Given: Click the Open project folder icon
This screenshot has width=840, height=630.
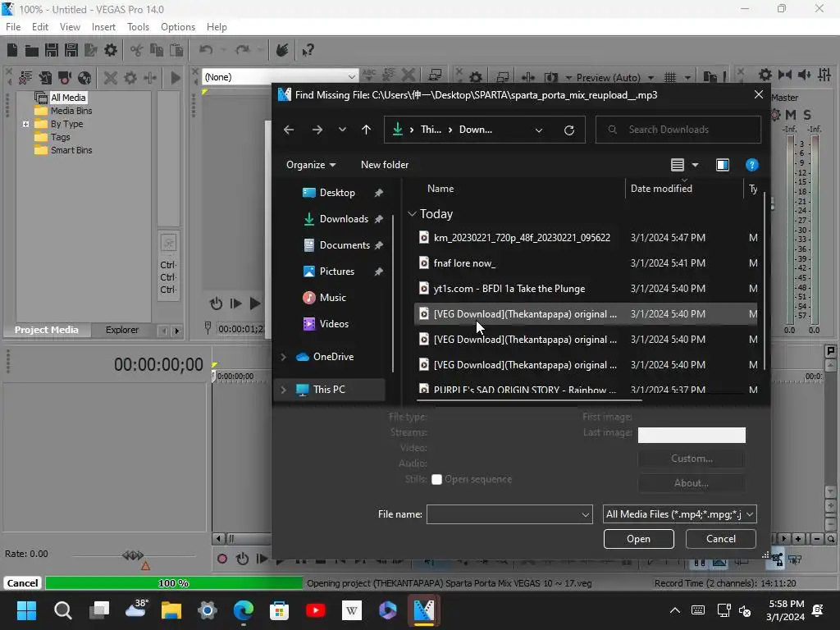Looking at the screenshot, I should pyautogui.click(x=32, y=50).
